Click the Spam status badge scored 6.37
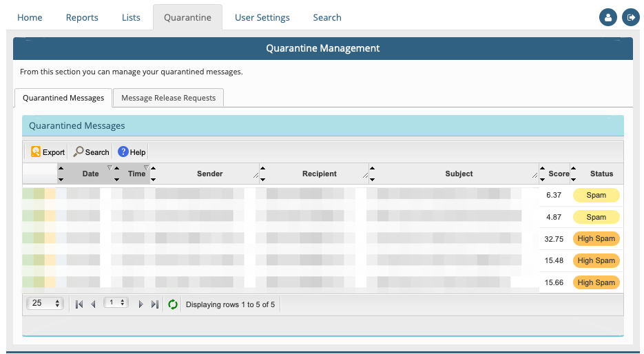This screenshot has width=644, height=354. click(x=596, y=195)
